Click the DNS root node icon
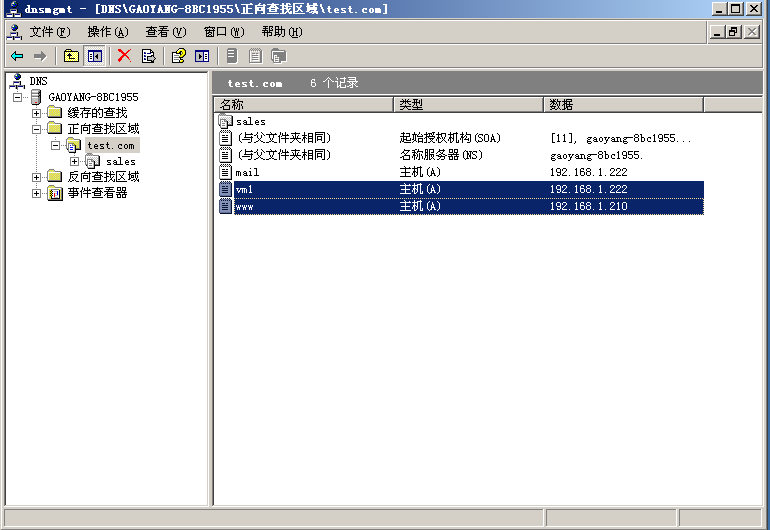Screen dimensions: 770x530 tap(17, 81)
